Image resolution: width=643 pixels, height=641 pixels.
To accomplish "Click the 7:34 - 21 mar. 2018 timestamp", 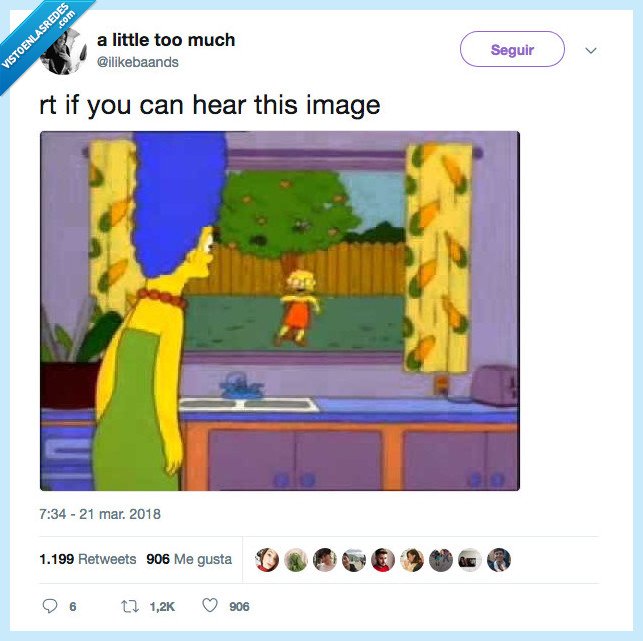I will tap(100, 514).
